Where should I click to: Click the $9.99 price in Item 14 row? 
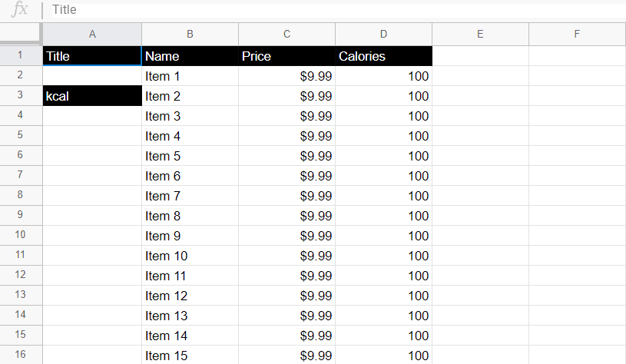point(287,336)
